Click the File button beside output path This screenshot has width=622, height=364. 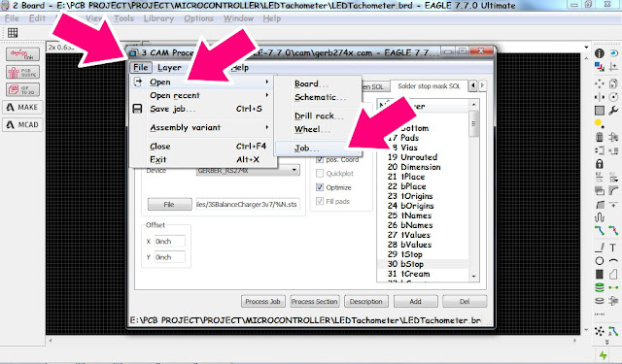(169, 205)
